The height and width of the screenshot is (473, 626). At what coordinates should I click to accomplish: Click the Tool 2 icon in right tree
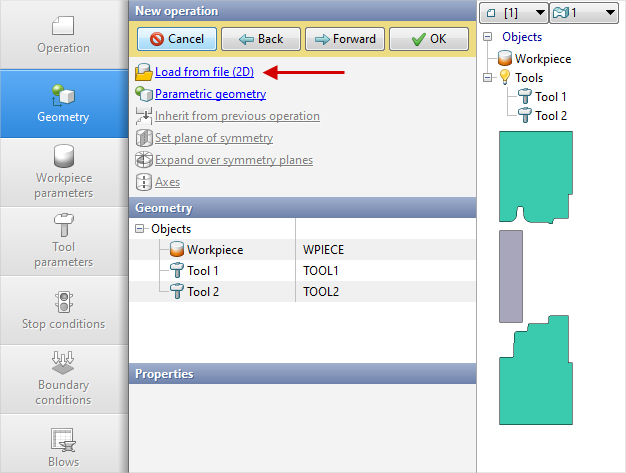point(523,115)
